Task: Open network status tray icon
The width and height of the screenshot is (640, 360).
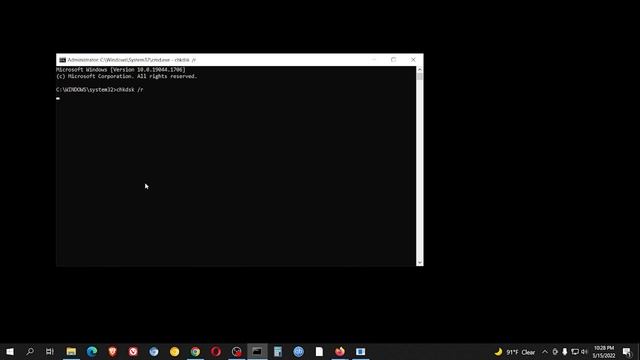Action: 575,352
